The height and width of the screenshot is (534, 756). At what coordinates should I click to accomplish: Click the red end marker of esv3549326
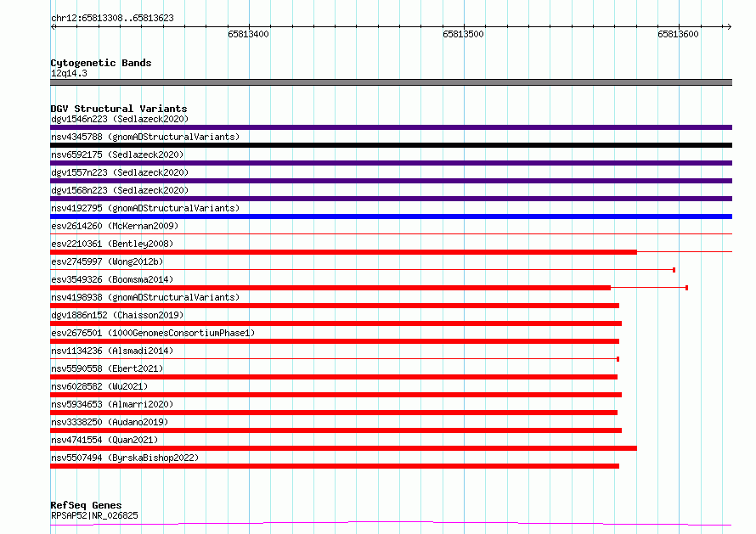(x=686, y=288)
